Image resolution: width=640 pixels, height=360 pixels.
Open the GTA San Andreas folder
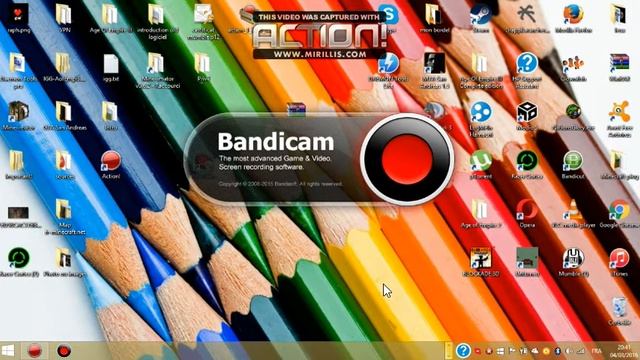pyautogui.click(x=64, y=116)
